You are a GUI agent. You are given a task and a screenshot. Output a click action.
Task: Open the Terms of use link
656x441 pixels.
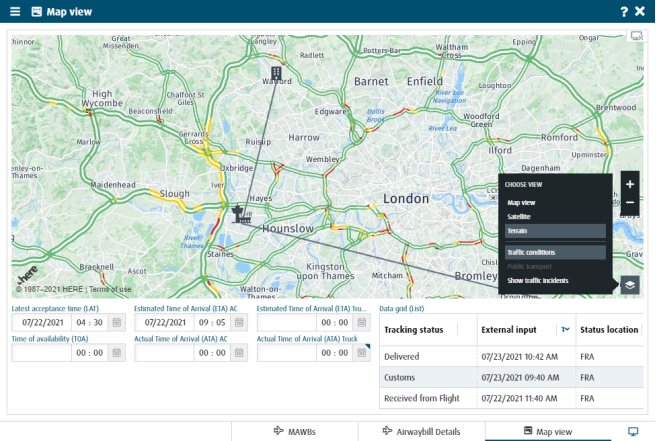[110, 289]
